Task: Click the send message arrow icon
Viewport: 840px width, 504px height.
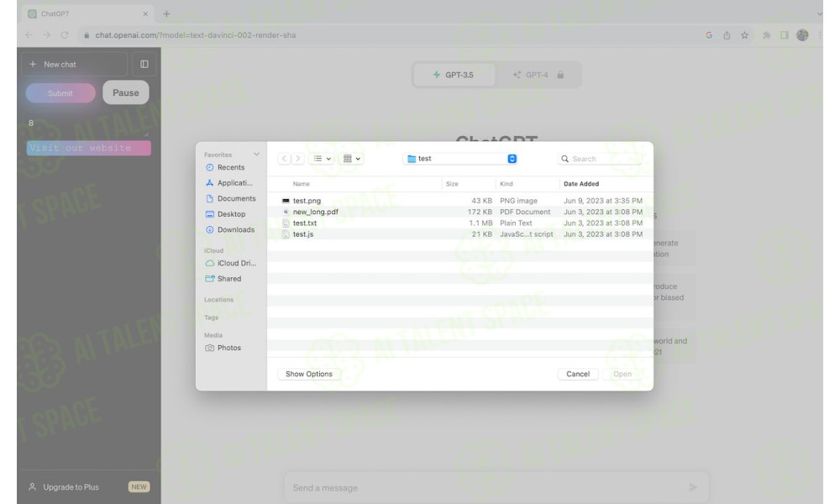Action: click(693, 487)
